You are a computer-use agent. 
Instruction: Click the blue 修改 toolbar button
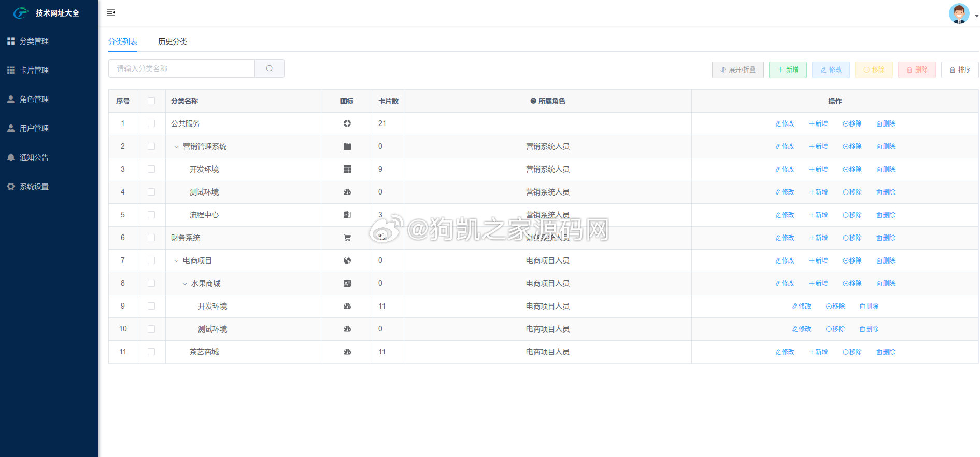(x=831, y=70)
